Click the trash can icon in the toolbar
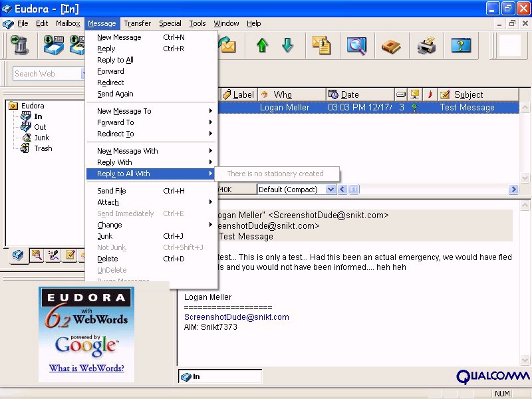 click(20, 45)
